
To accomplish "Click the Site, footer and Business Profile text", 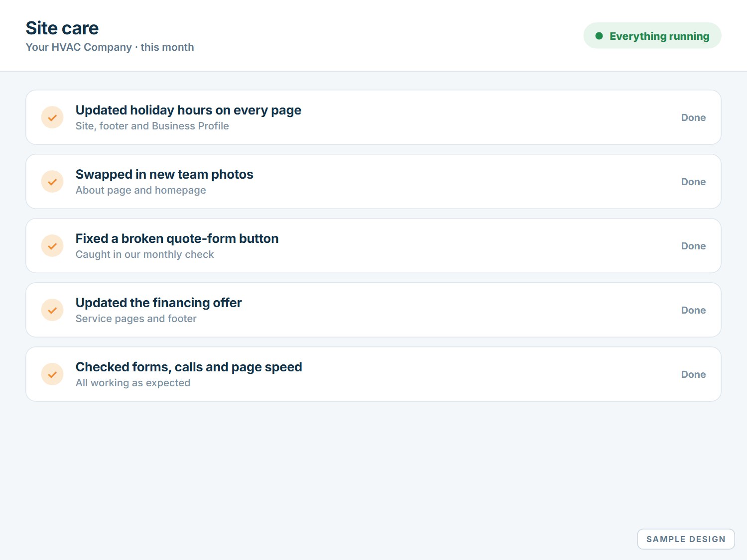I will [x=152, y=126].
